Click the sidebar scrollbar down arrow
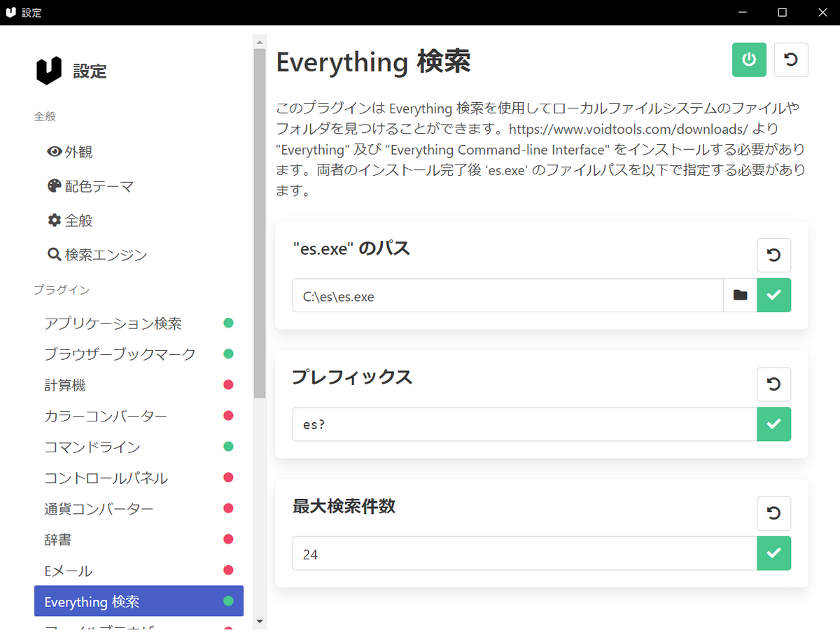840x635 pixels. click(260, 621)
